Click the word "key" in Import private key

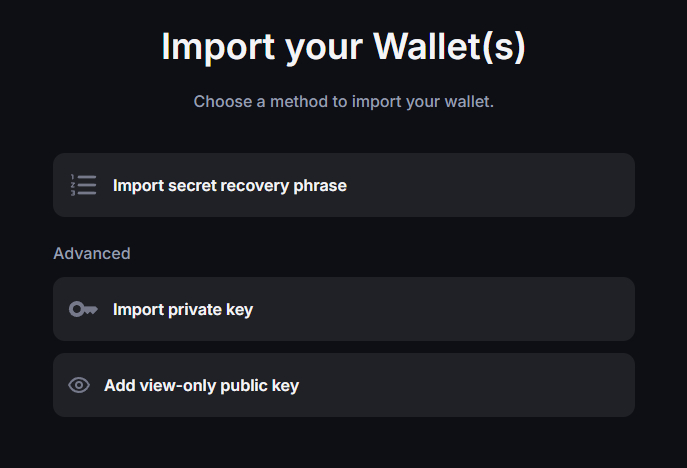(240, 310)
